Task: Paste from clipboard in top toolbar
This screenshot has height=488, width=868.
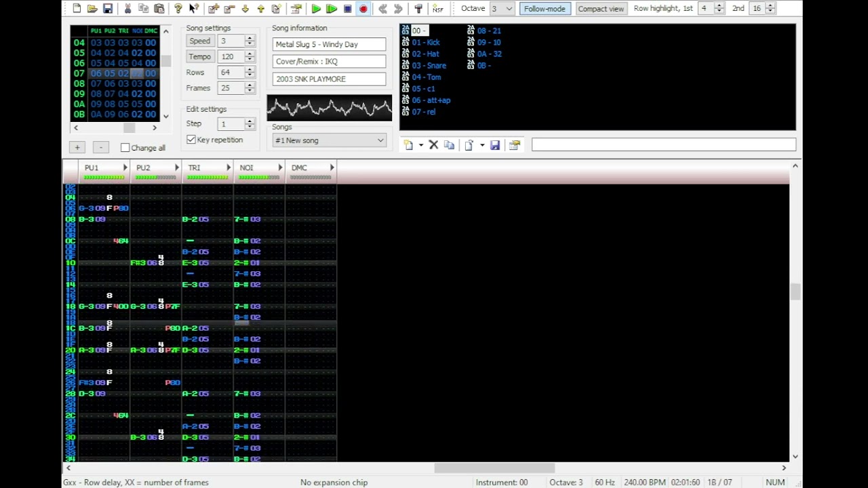Action: [159, 9]
